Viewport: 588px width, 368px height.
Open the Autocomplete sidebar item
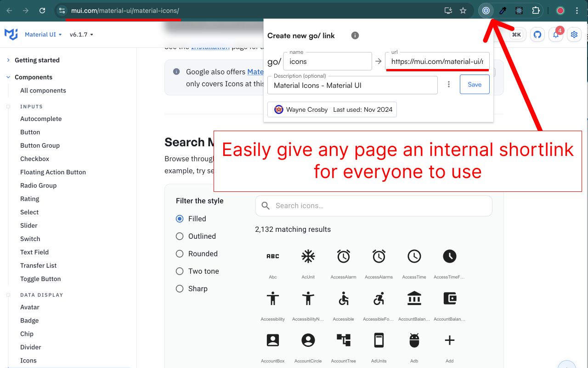41,119
